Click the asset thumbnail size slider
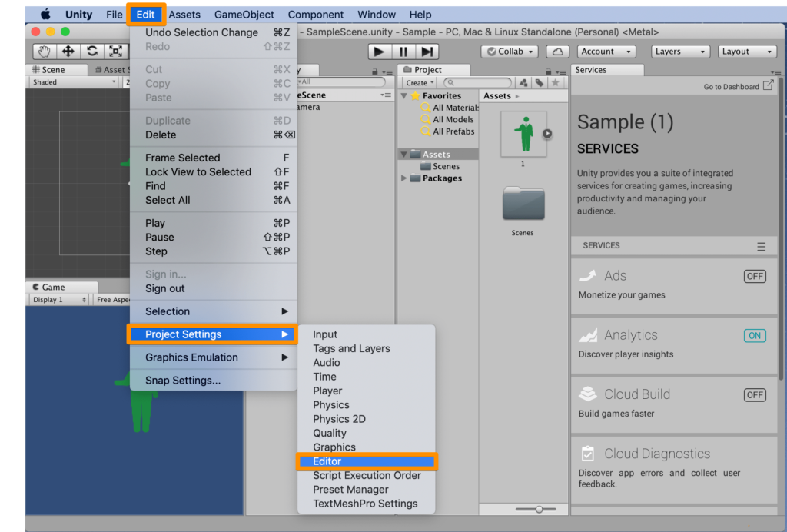This screenshot has height=532, width=787. (x=536, y=509)
